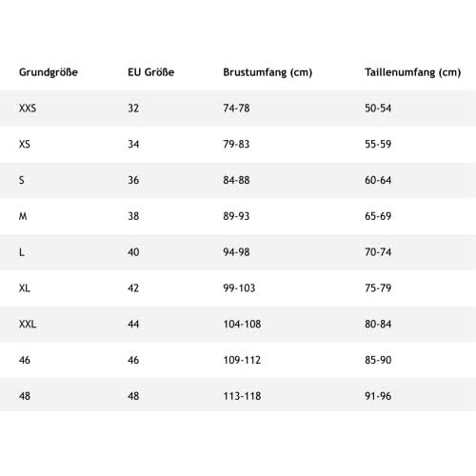The height and width of the screenshot is (476, 476).
Task: Click EU size 38 cell
Action: (133, 216)
